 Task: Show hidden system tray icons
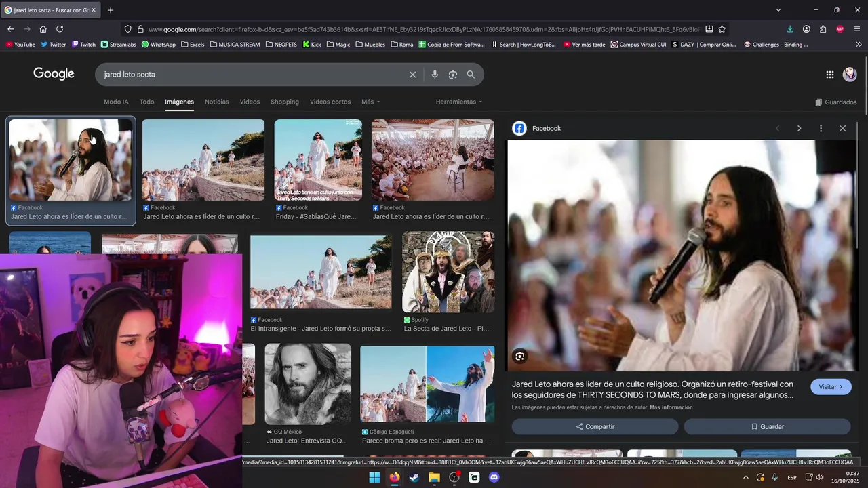click(746, 478)
